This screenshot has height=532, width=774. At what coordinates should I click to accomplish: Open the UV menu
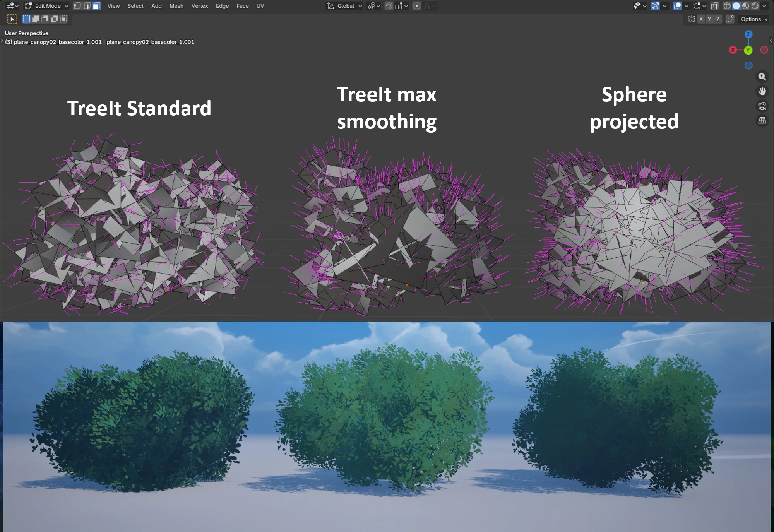260,6
